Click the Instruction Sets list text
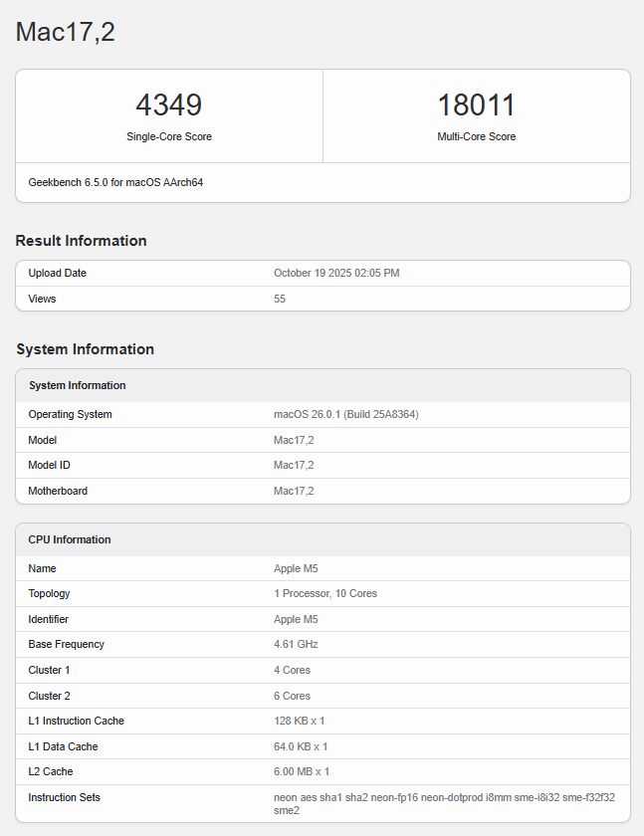The width and height of the screenshot is (644, 836). point(444,803)
